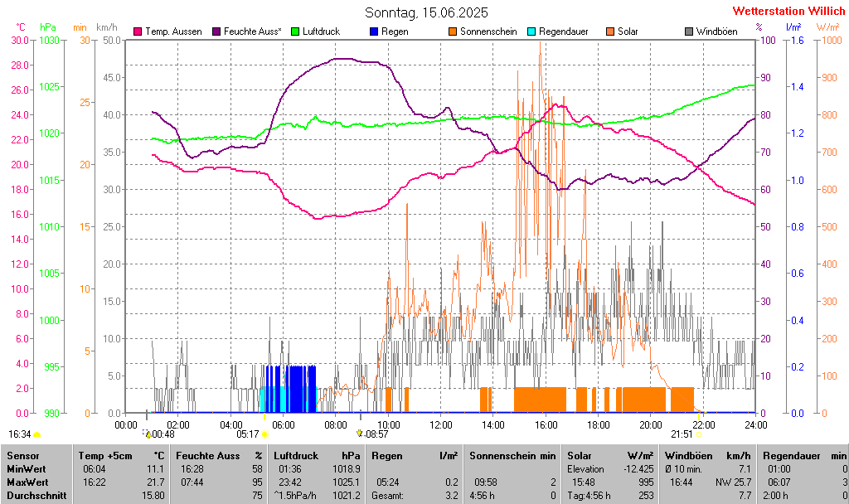Screen dimensions: 849x504
Task: Click the solar maximum value 995
Action: 646,482
